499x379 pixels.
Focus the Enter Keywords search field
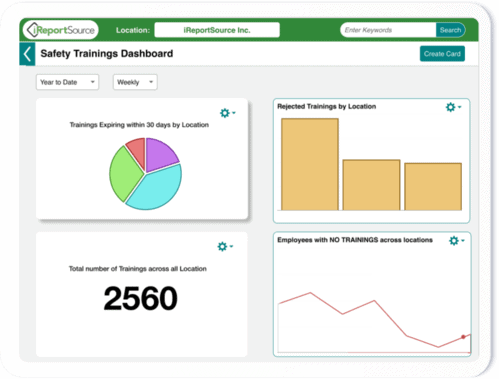point(388,30)
